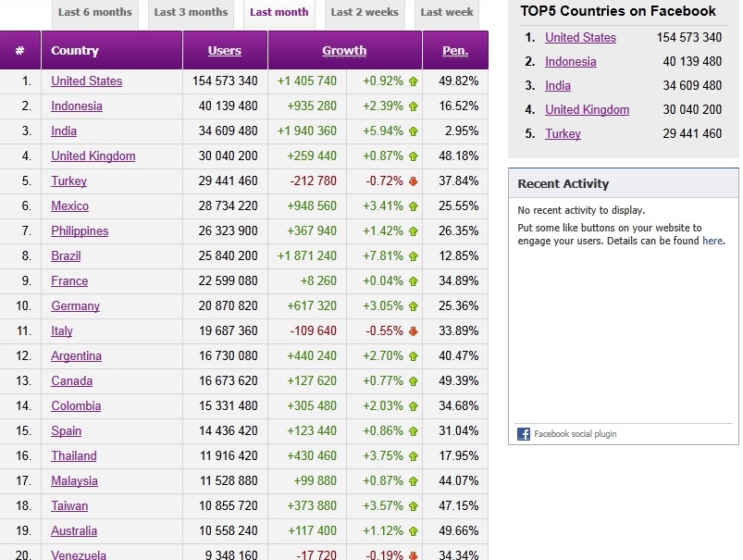
Task: Click the green growth arrow in Brazil row
Action: 413,256
